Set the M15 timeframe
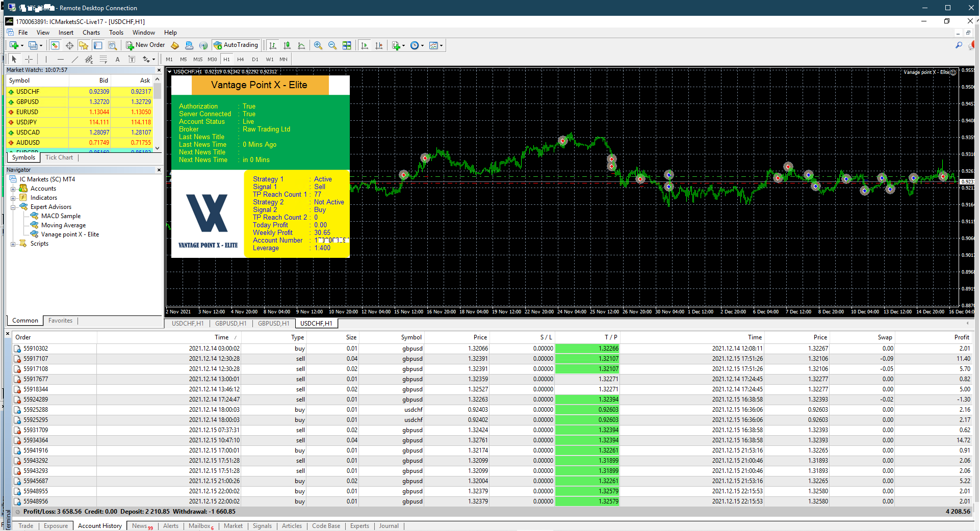 [198, 59]
